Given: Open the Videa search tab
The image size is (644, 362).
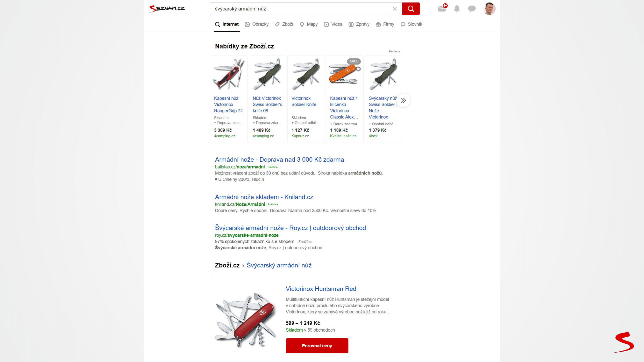Looking at the screenshot, I should tap(333, 24).
